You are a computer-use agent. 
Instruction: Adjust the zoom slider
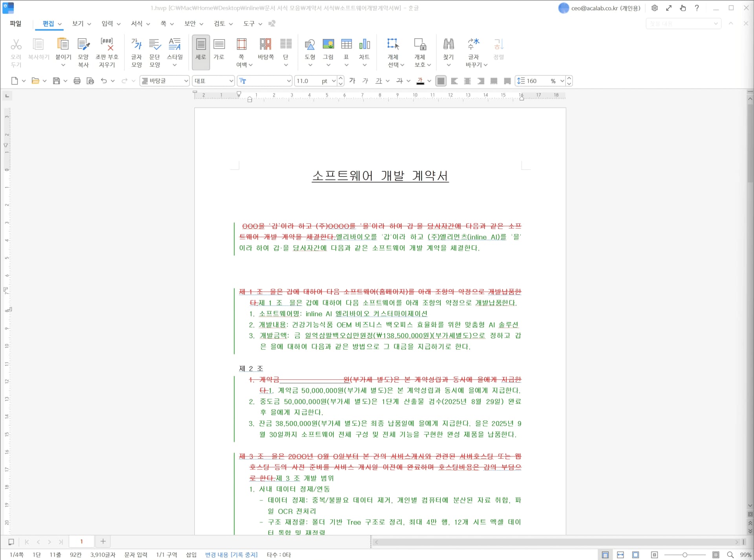pos(684,555)
